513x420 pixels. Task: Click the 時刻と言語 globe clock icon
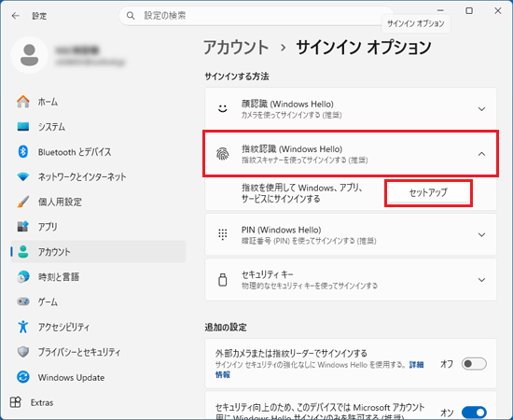pos(23,276)
